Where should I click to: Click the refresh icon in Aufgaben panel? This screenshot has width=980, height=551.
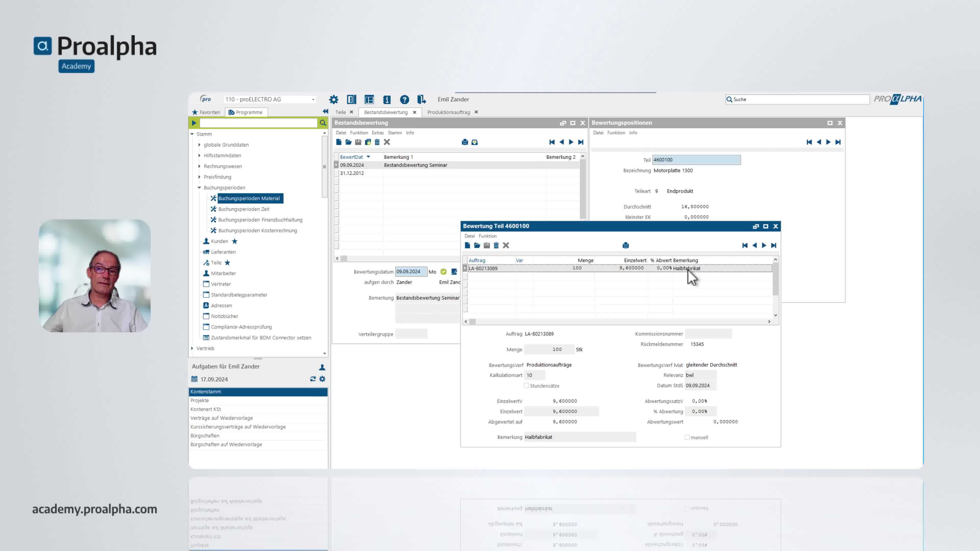(x=313, y=379)
